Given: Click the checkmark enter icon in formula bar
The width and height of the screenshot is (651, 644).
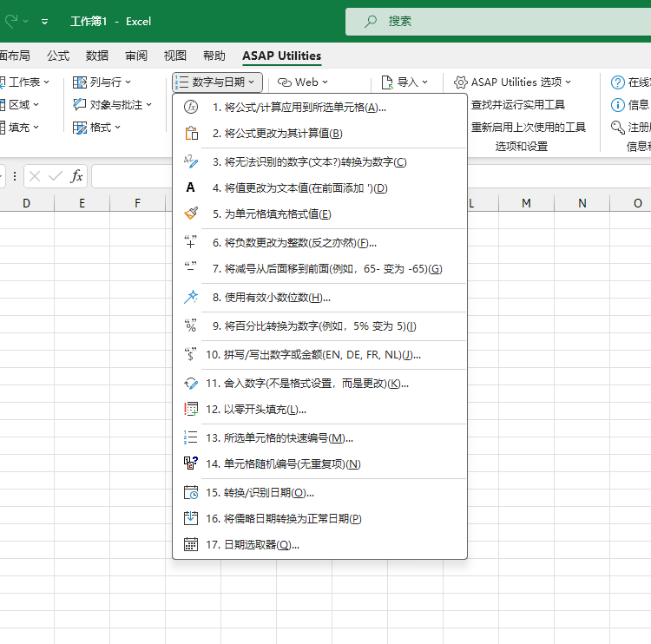Looking at the screenshot, I should pyautogui.click(x=56, y=176).
